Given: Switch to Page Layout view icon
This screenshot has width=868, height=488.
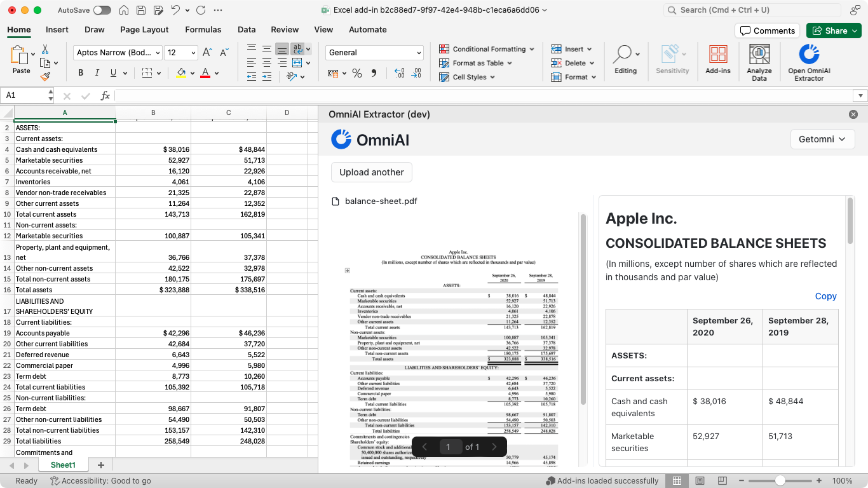Looking at the screenshot, I should pos(700,481).
